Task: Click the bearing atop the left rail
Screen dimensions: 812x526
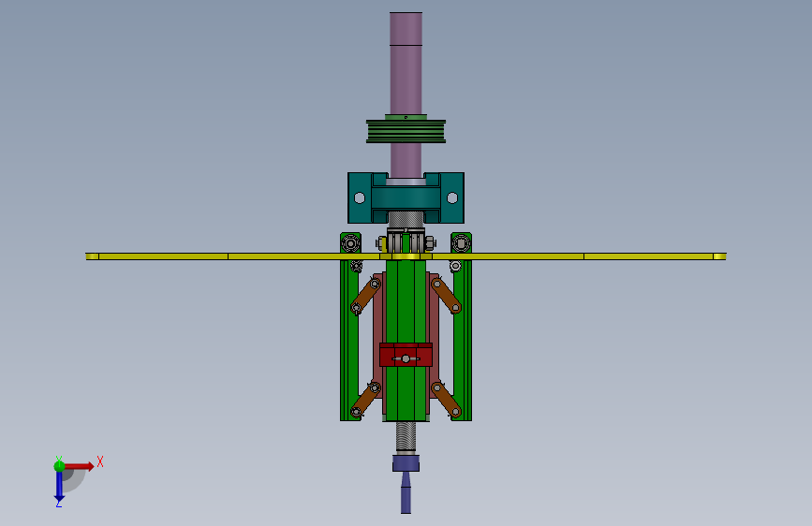Action: click(350, 242)
